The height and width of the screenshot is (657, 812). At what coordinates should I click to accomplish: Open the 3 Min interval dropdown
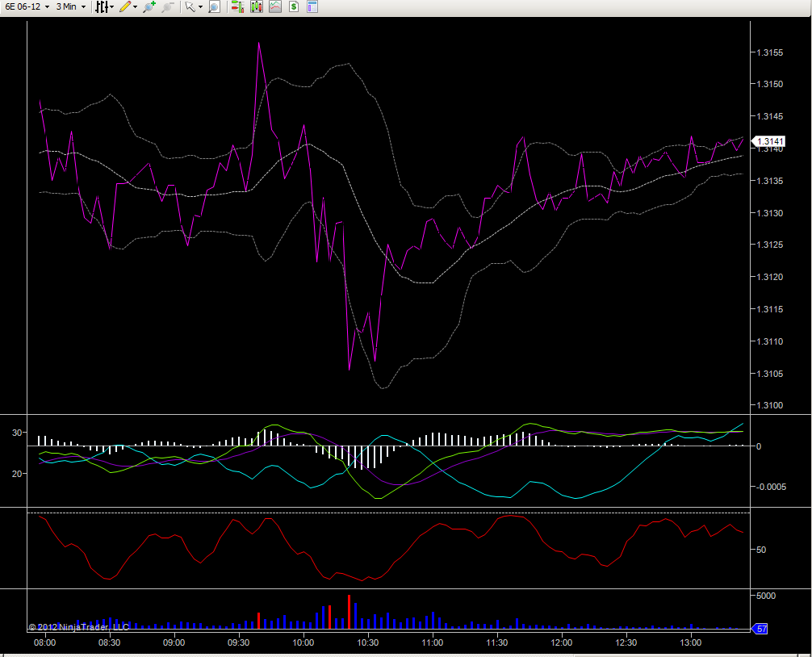click(71, 6)
